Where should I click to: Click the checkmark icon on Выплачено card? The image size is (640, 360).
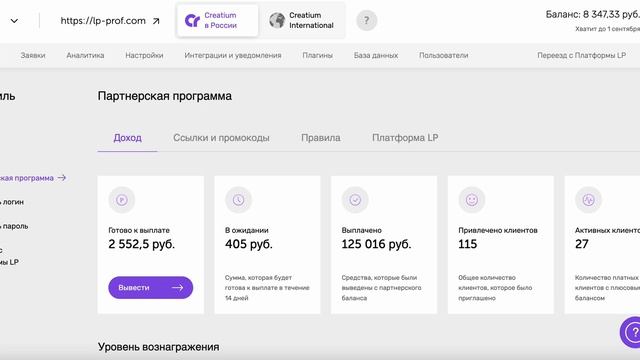[355, 200]
